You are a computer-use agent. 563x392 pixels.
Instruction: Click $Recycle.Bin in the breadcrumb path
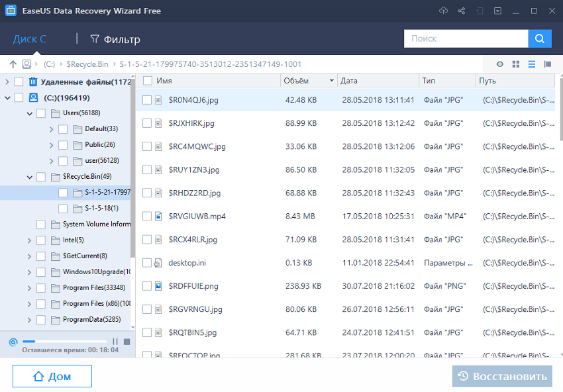87,64
